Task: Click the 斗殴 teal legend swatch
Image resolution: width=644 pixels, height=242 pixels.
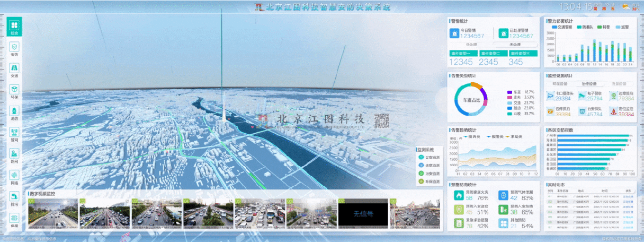Action: click(x=509, y=114)
